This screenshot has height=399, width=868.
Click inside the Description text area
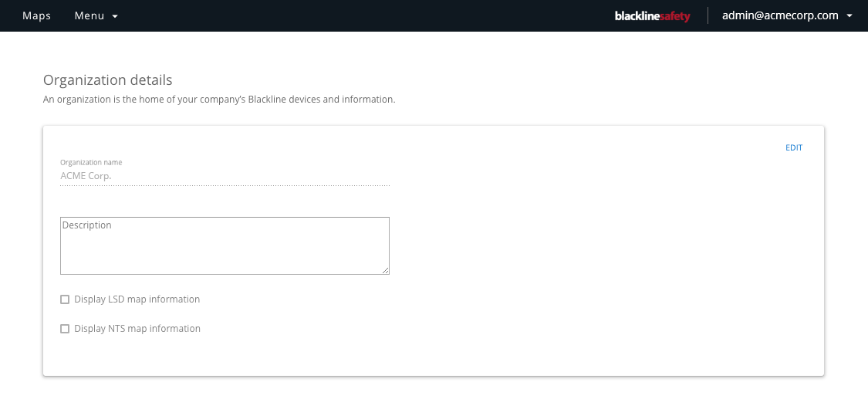[225, 245]
